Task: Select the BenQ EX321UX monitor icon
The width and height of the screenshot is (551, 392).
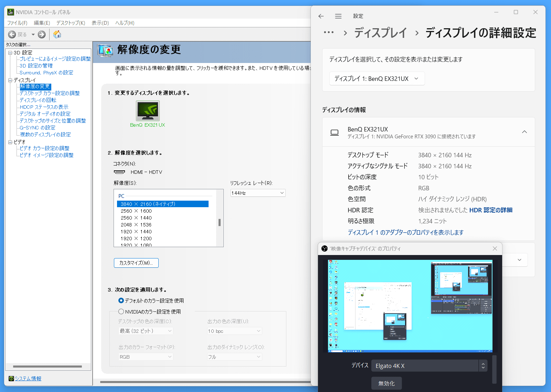Action: [x=148, y=110]
